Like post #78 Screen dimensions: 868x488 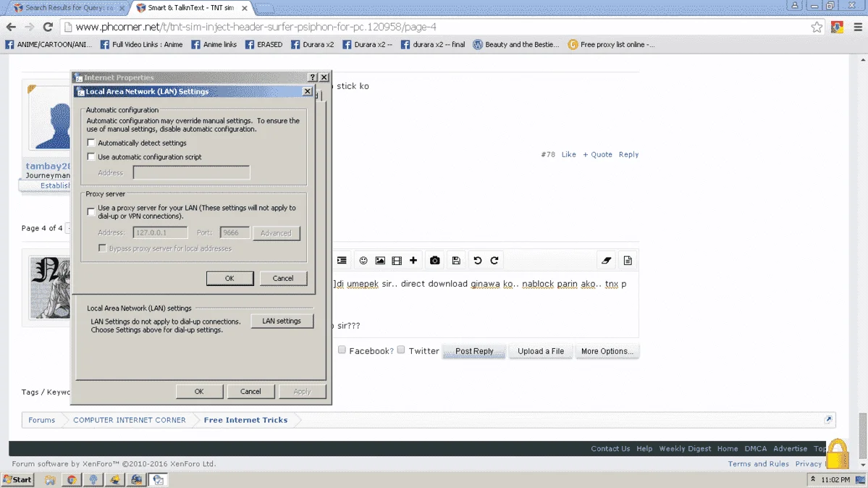568,154
